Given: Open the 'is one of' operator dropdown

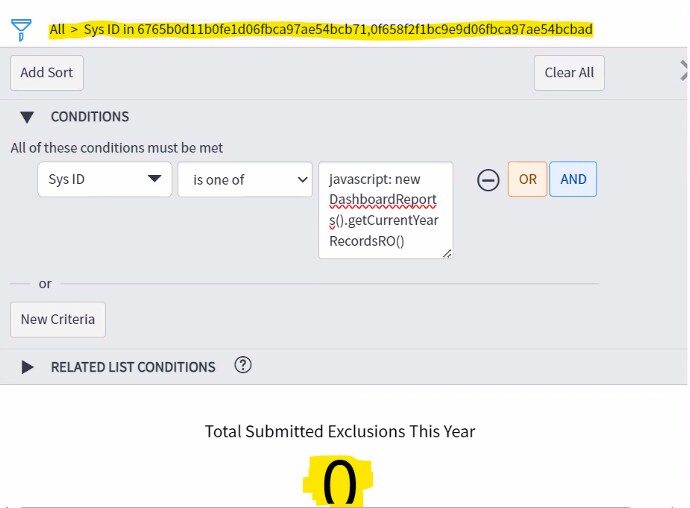Looking at the screenshot, I should pos(245,180).
